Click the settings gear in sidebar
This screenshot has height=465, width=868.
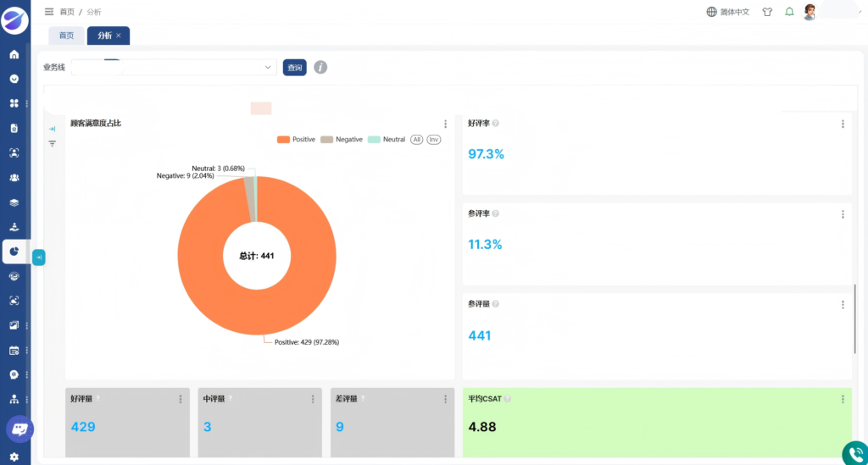point(14,457)
